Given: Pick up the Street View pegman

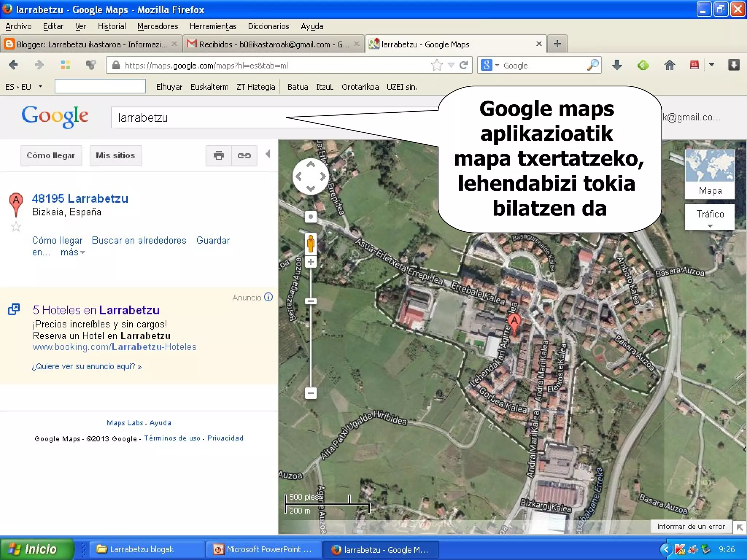Looking at the screenshot, I should click(310, 243).
